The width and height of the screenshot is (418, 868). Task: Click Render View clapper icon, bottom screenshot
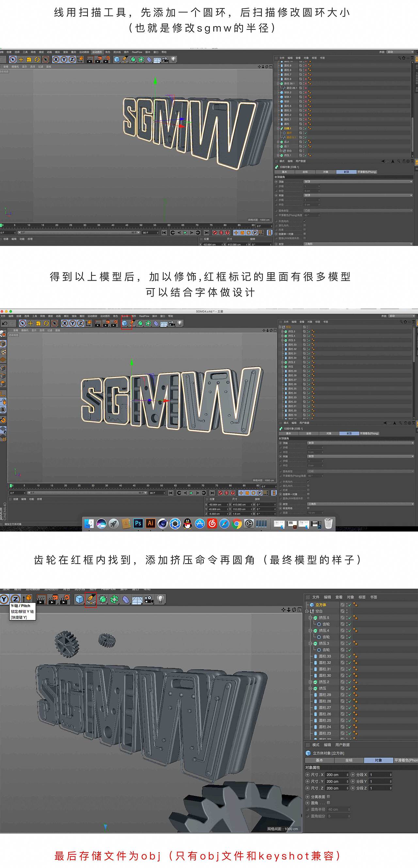pyautogui.click(x=41, y=599)
